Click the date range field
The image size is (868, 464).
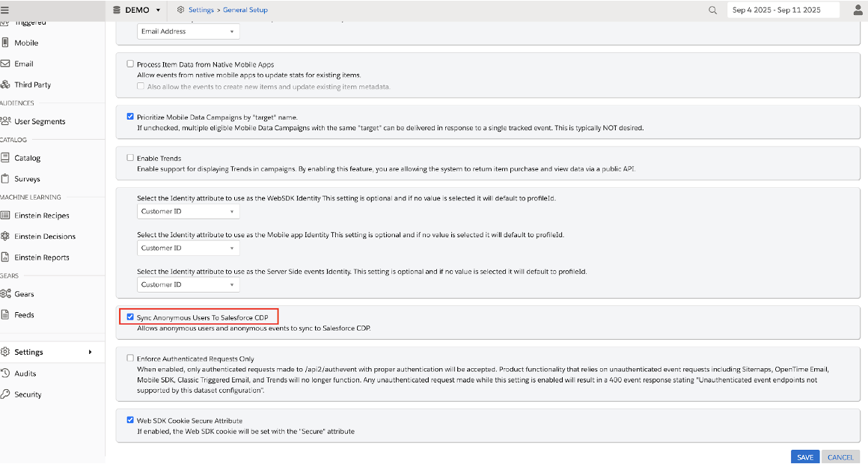point(783,10)
